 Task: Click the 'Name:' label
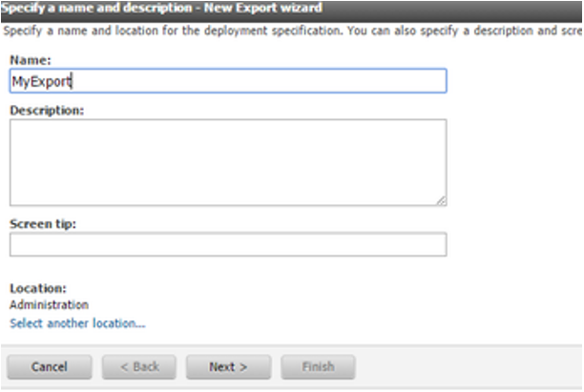(x=31, y=60)
